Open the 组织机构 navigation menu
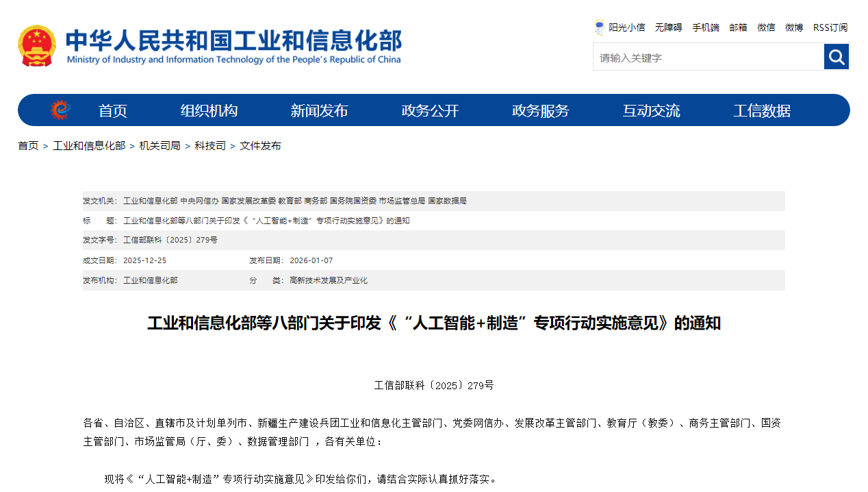 (209, 110)
